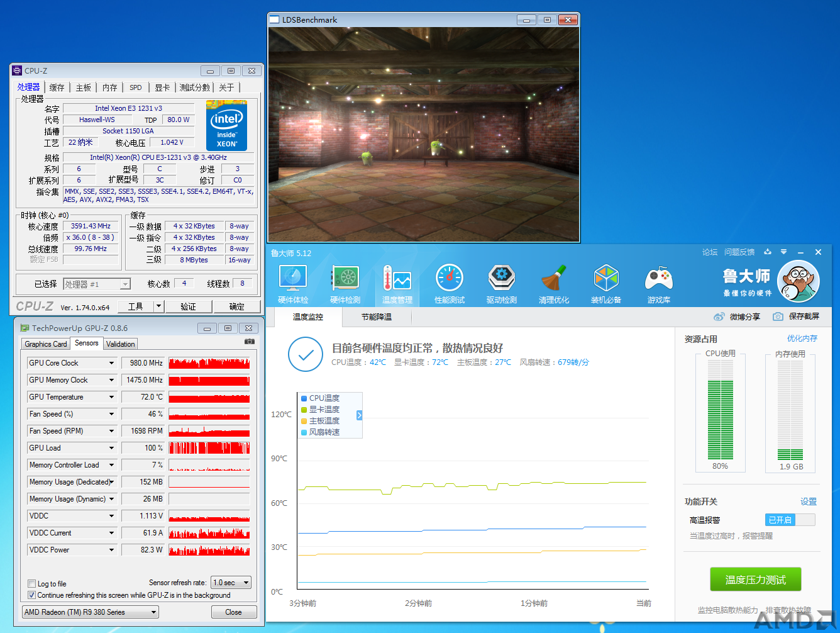The width and height of the screenshot is (840, 633).
Task: Open 清理优化 cleanup broom icon
Action: [554, 284]
